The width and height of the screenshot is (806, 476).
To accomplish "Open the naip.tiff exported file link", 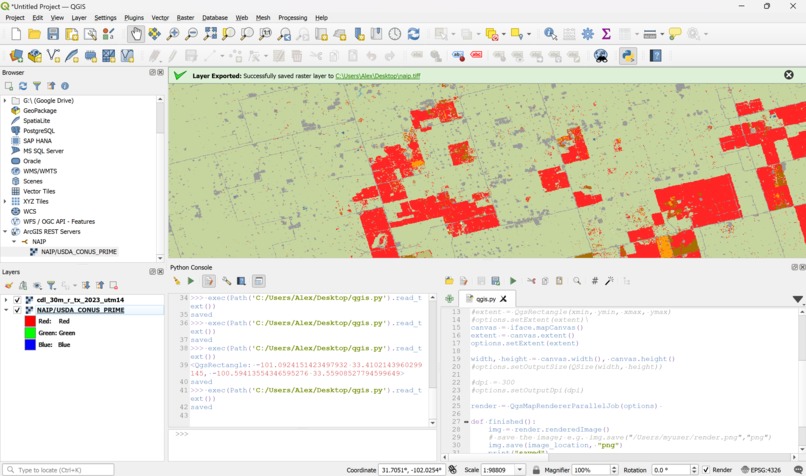I will (378, 76).
